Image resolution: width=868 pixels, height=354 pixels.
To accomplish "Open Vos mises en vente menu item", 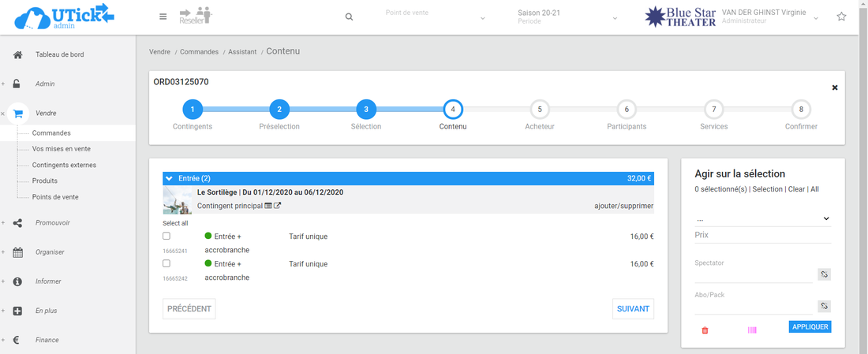I will pos(62,149).
